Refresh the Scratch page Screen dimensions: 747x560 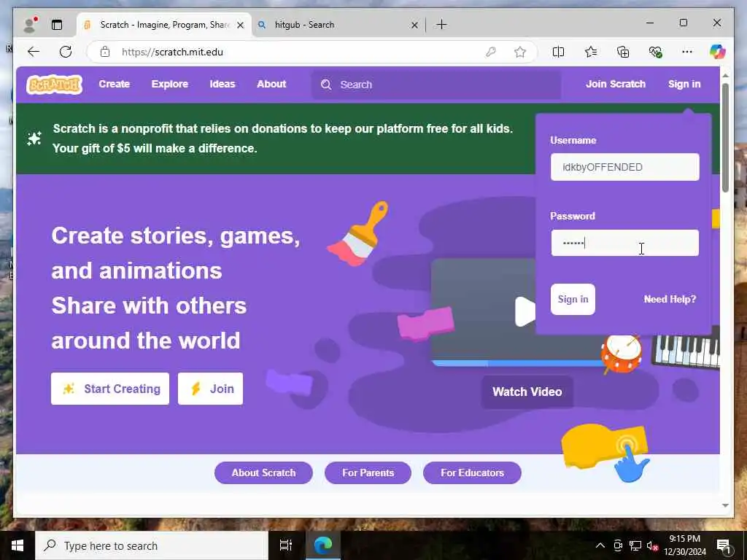66,52
